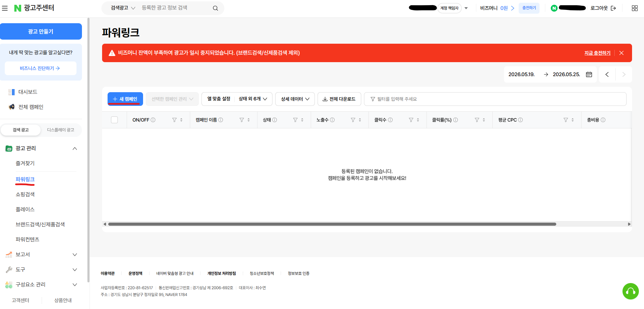
Task: Open the apps grid icon
Action: pyautogui.click(x=635, y=8)
